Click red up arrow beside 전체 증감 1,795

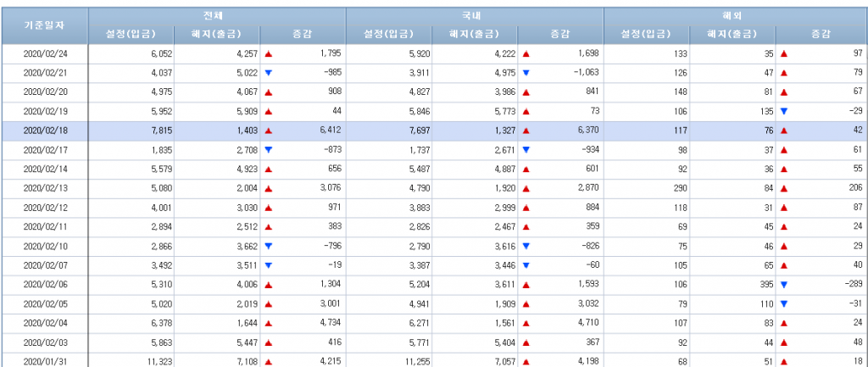(269, 53)
